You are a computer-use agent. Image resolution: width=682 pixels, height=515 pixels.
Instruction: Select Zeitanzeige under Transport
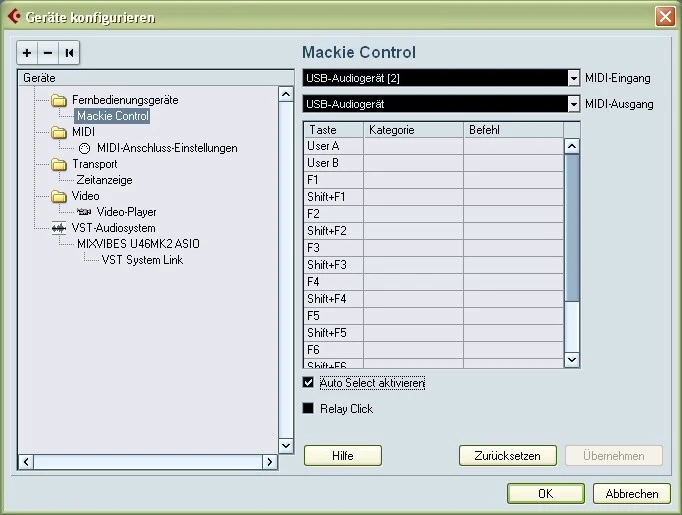[x=104, y=180]
